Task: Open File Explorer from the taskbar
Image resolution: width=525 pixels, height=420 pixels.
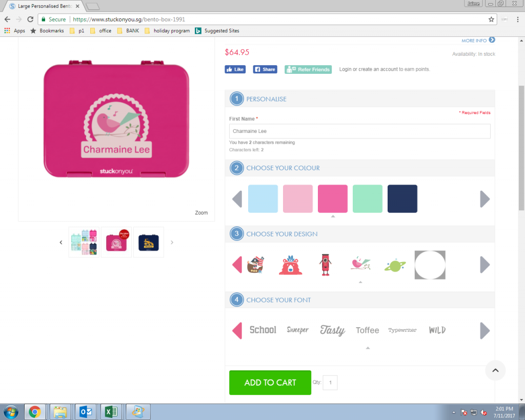Action: point(60,412)
